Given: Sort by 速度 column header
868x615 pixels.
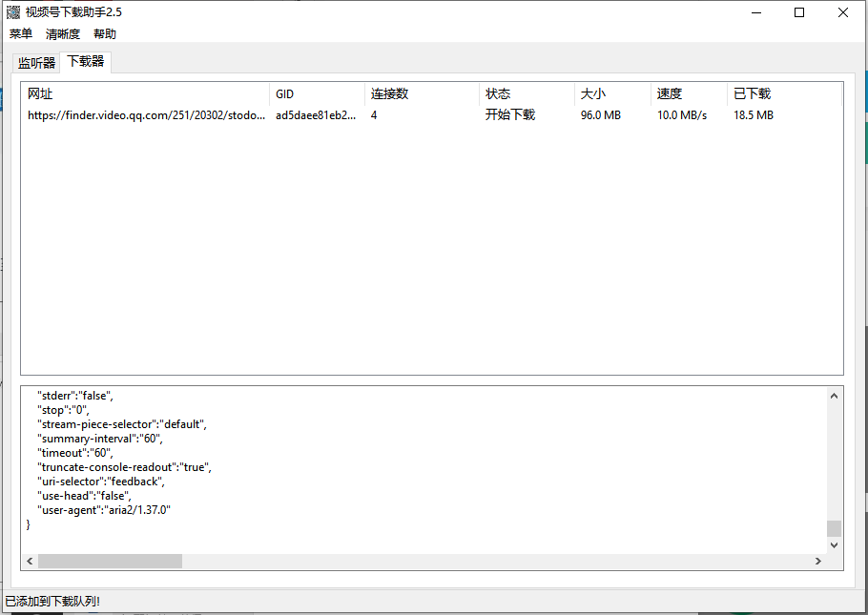Looking at the screenshot, I should [x=690, y=94].
